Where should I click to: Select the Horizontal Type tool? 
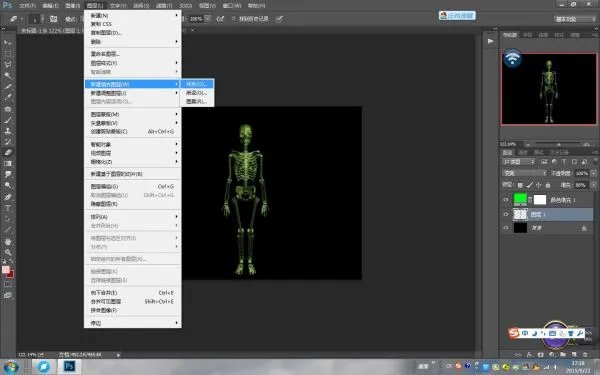tap(8, 208)
